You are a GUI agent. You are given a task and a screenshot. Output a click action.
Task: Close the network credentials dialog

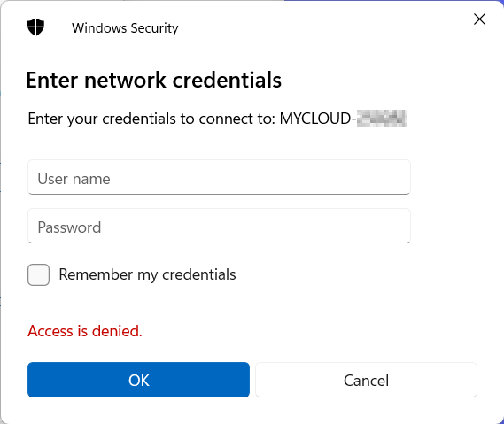[479, 19]
